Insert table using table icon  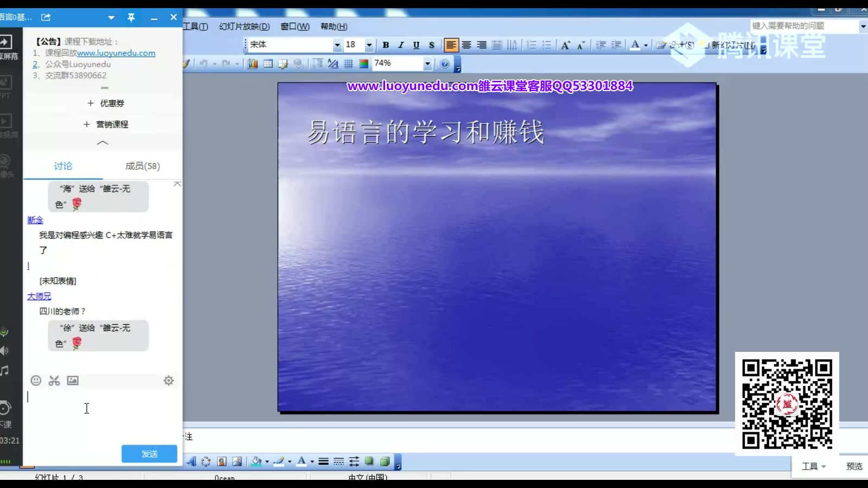268,64
